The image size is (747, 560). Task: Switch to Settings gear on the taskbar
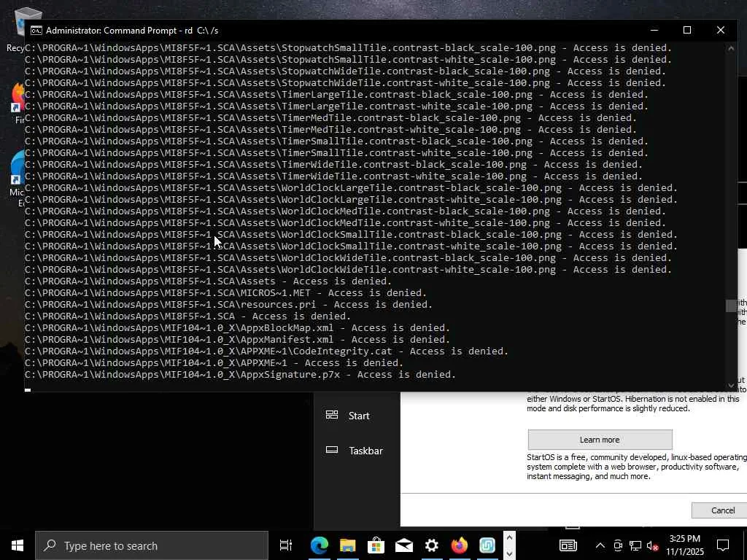click(432, 545)
